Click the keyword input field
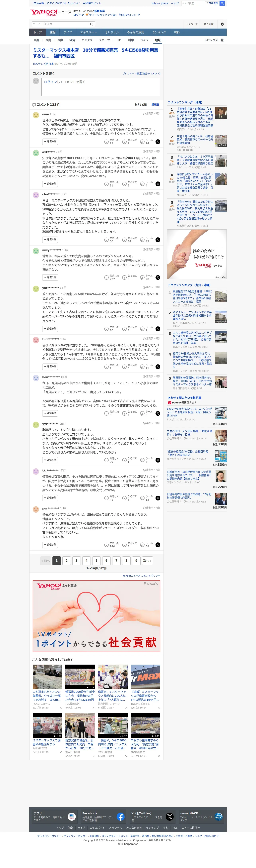This screenshot has width=256, height=868. pos(60,24)
